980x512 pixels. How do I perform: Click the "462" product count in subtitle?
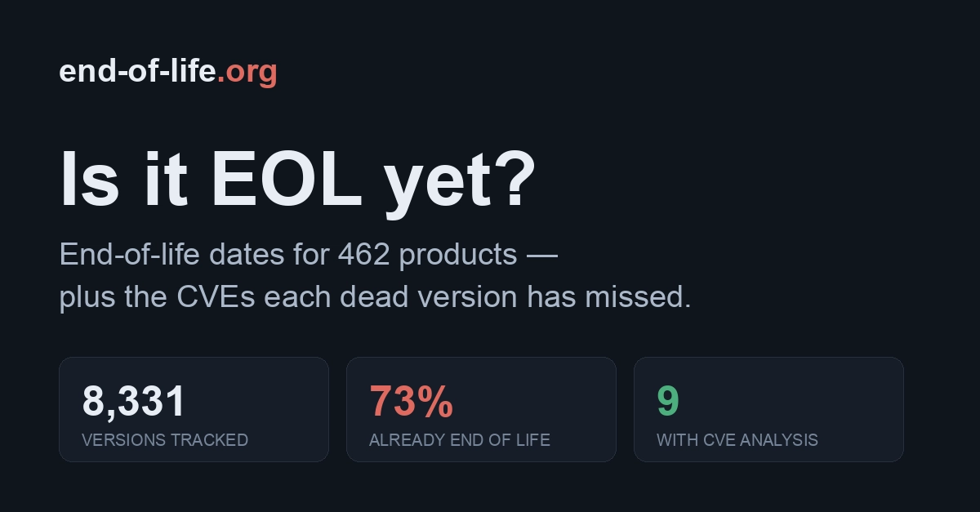click(363, 255)
